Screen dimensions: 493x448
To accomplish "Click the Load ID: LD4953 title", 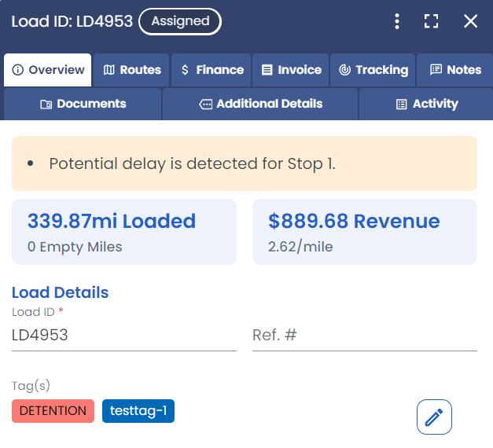I will pyautogui.click(x=72, y=21).
